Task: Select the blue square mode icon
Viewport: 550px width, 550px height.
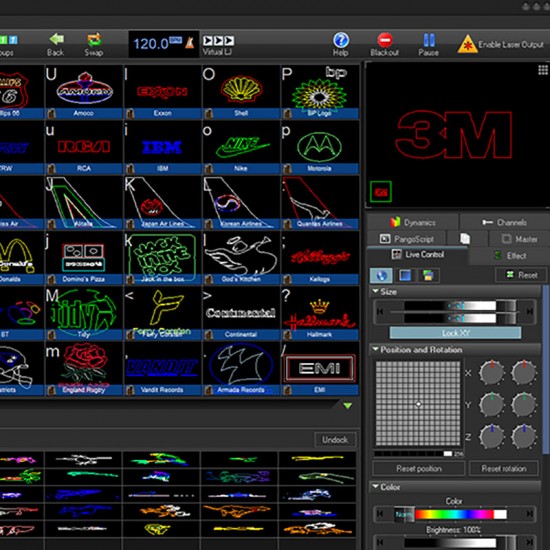Action: (x=405, y=275)
